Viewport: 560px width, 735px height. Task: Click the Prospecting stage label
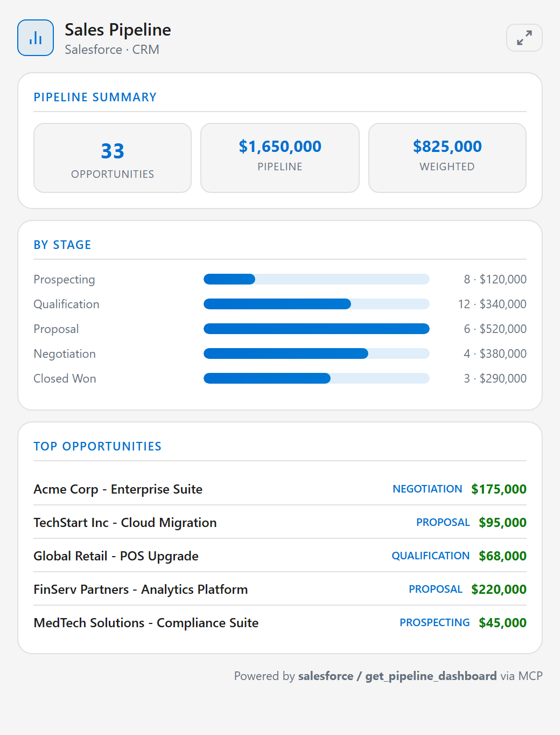pyautogui.click(x=64, y=280)
